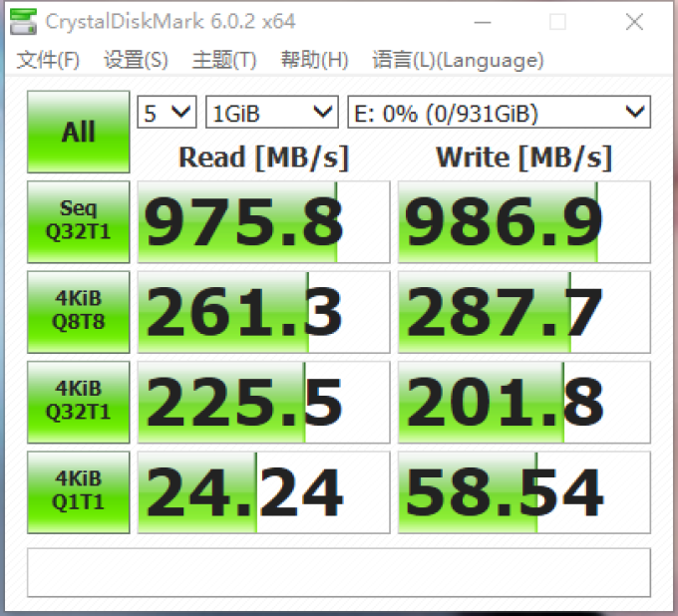Minimize the CrystalDiskMark window
This screenshot has width=678, height=616.
(483, 22)
